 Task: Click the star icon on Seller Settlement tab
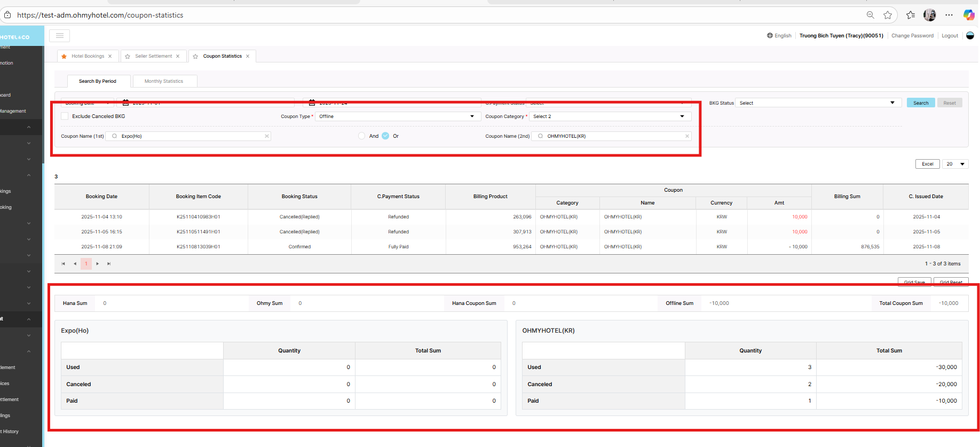pos(128,57)
